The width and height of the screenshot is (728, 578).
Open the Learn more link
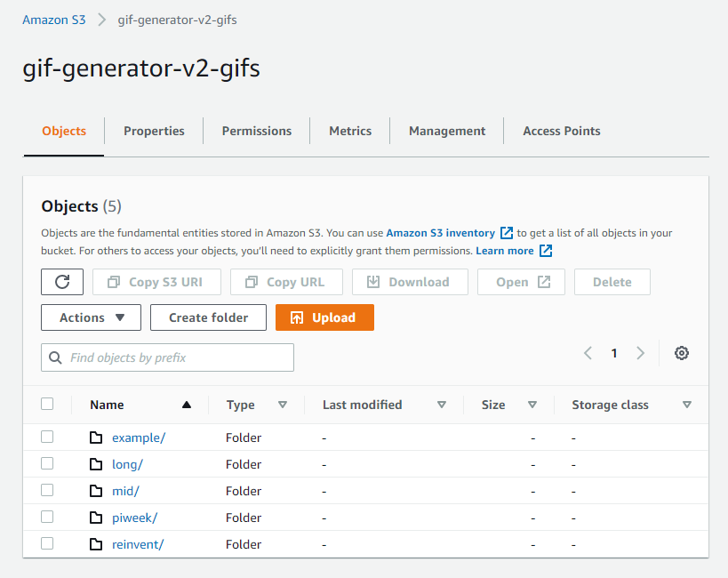click(505, 251)
